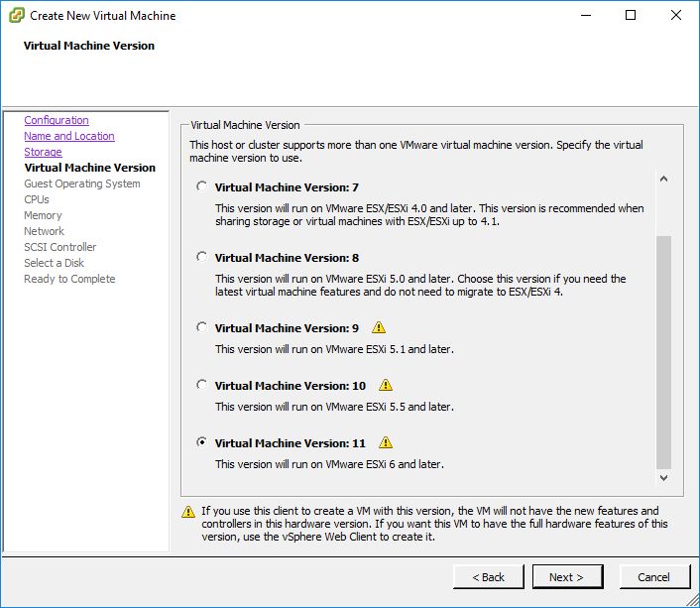Click the version list scroll down arrow

pyautogui.click(x=664, y=477)
